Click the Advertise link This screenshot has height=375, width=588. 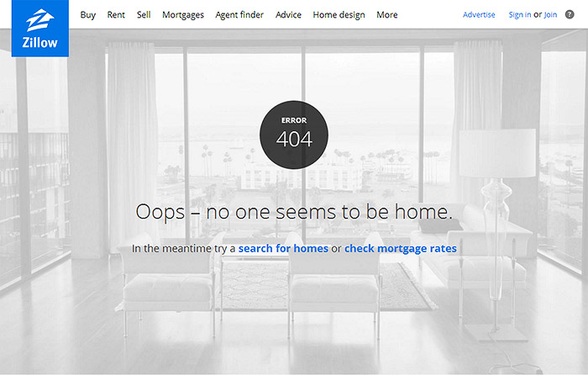click(x=479, y=14)
